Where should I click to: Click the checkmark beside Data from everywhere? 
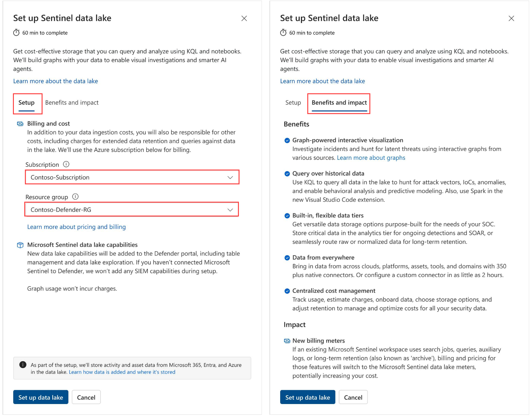point(287,258)
